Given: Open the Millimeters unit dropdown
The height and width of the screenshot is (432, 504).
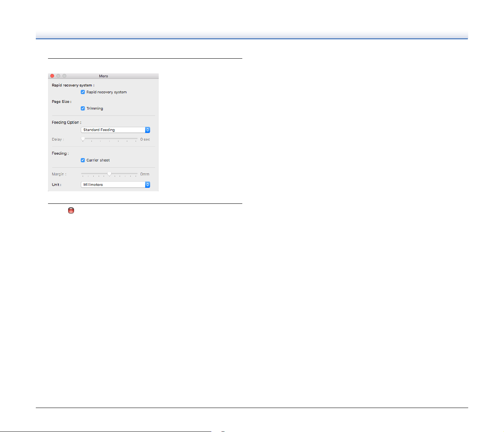Looking at the screenshot, I should point(115,185).
